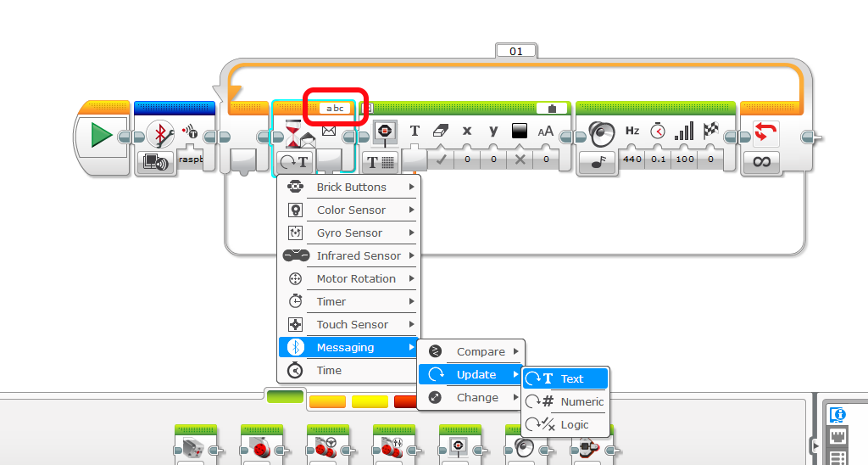Open the Sound block play tone mode selector
The height and width of the screenshot is (465, 868).
(598, 162)
